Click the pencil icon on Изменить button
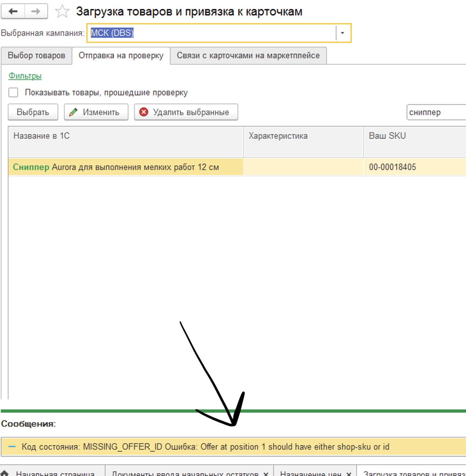The image size is (466, 476). (x=73, y=112)
